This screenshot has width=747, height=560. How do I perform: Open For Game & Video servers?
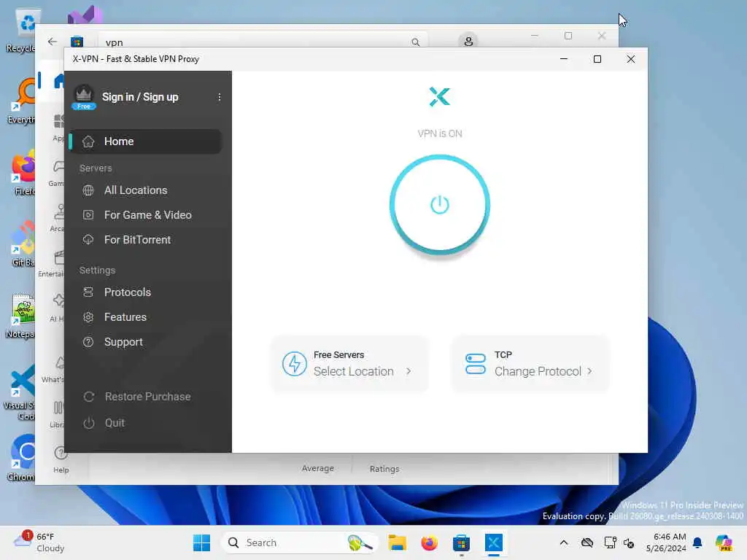click(x=147, y=215)
